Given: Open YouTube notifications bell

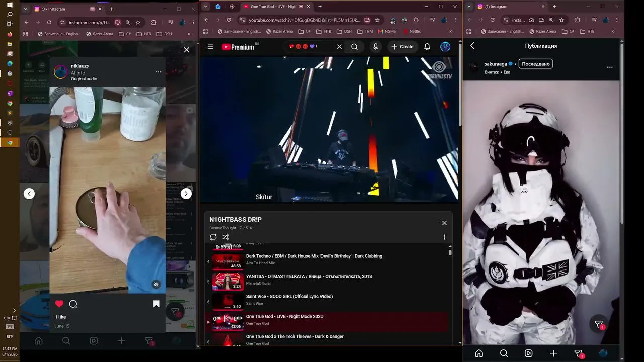Looking at the screenshot, I should tap(427, 47).
